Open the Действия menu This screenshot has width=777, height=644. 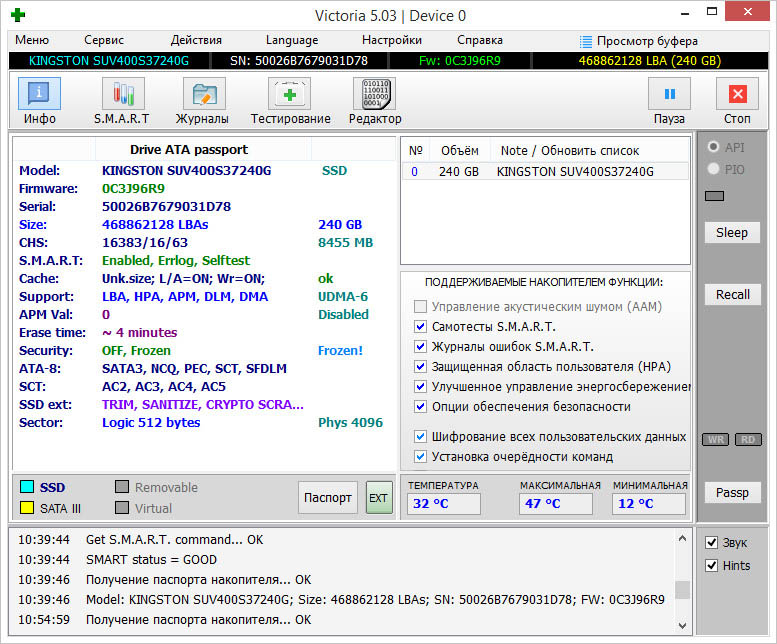(x=196, y=40)
